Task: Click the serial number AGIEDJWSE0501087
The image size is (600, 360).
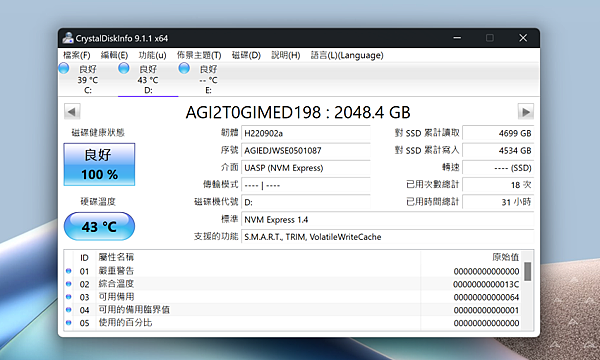Action: pyautogui.click(x=306, y=150)
